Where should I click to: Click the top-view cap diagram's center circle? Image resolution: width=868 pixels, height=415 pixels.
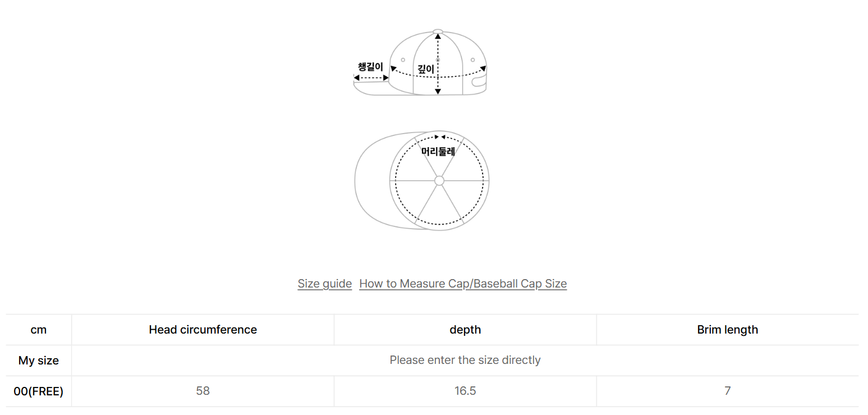[439, 180]
